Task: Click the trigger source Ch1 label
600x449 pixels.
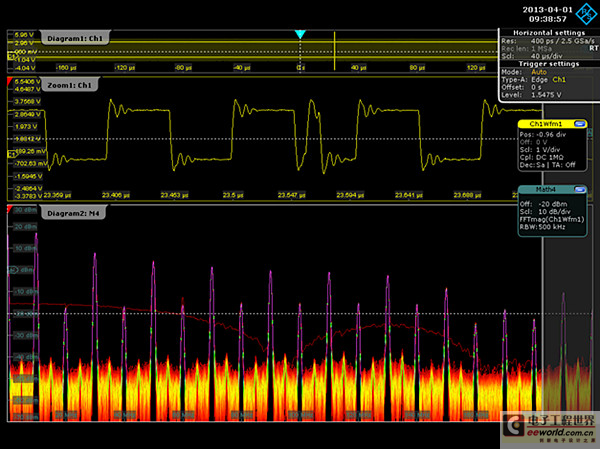Action: (559, 80)
